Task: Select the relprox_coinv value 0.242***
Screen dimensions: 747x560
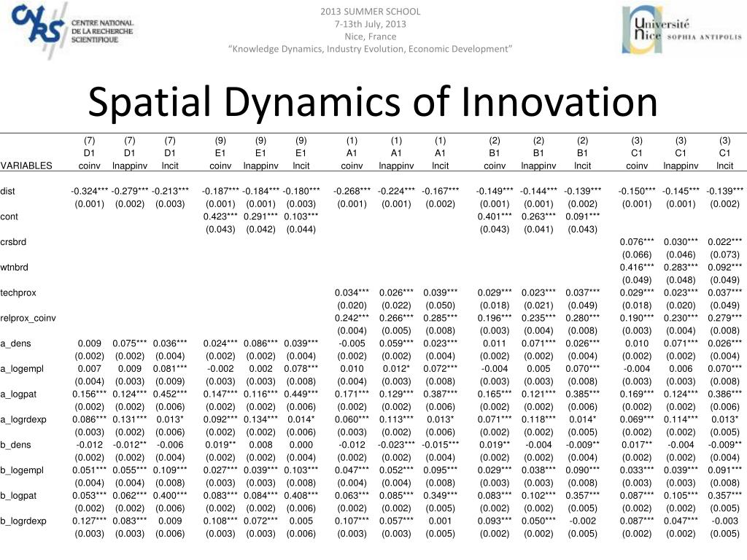Action: pyautogui.click(x=352, y=318)
